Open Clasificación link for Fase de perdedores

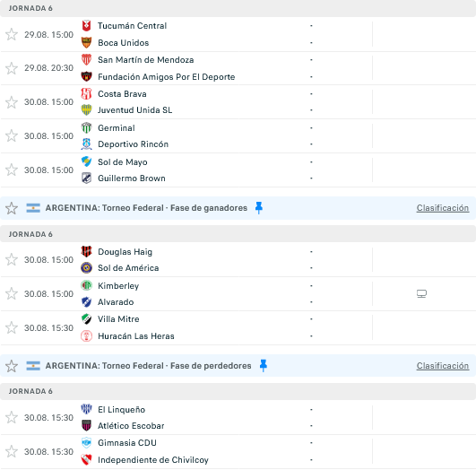(x=443, y=366)
